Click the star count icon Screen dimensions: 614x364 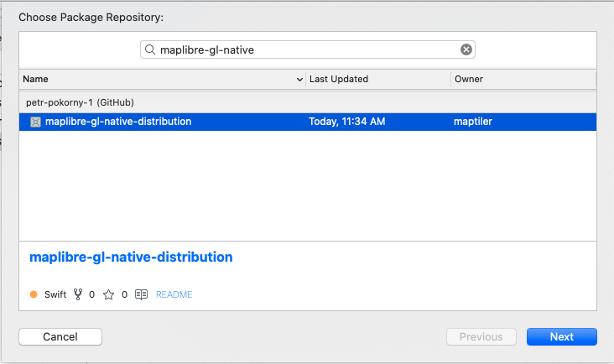[x=108, y=294]
